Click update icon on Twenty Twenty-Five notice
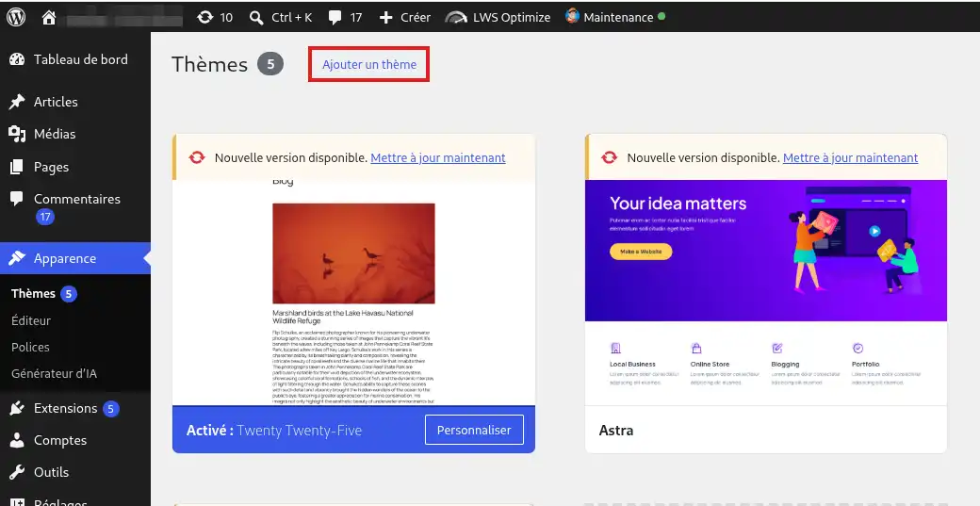Viewport: 980px width, 506px height. 197,157
